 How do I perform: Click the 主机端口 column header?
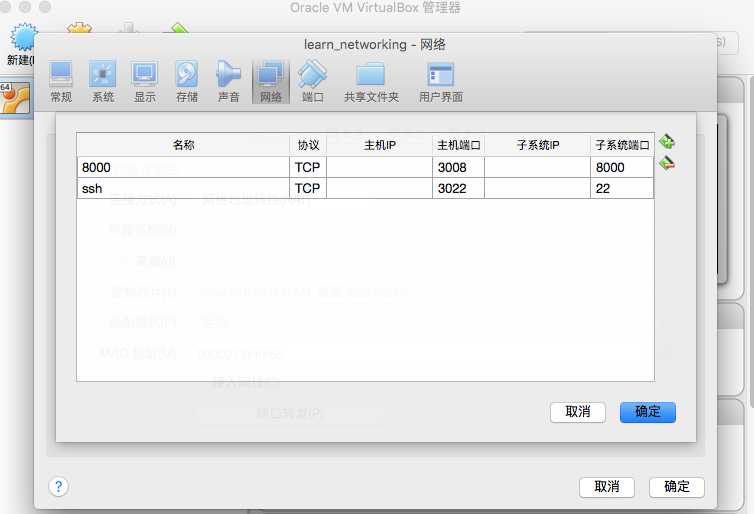pos(458,145)
